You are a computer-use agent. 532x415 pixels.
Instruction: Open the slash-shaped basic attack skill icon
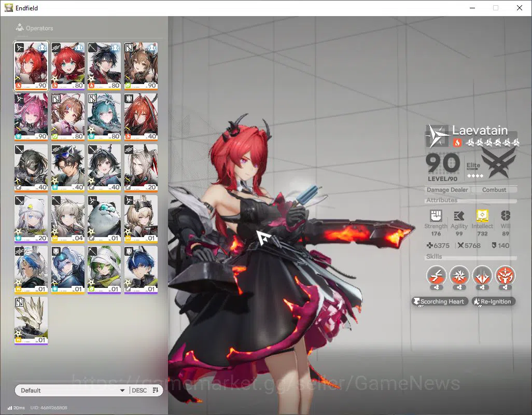click(436, 275)
